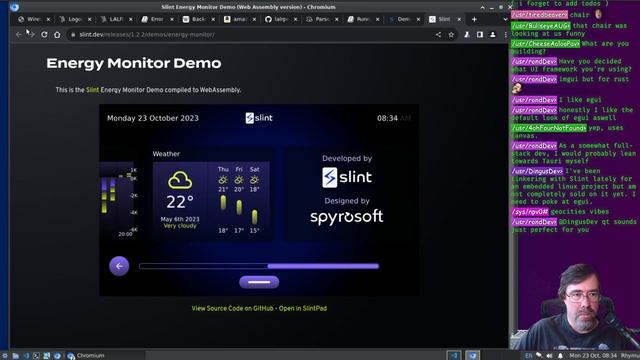Open the Chromium home page button
Image resolution: width=640 pixels, height=360 pixels.
coord(57,35)
